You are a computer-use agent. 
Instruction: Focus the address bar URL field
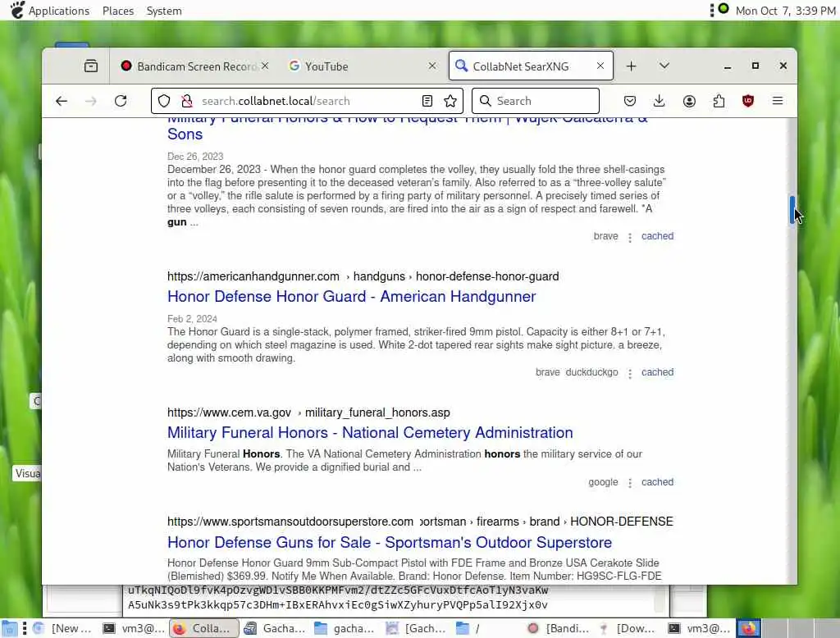[307, 101]
